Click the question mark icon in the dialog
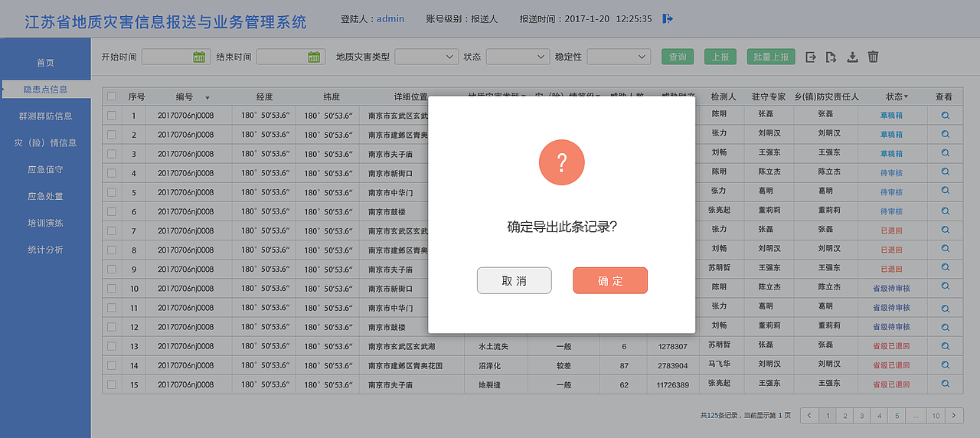The image size is (980, 438). 561,162
